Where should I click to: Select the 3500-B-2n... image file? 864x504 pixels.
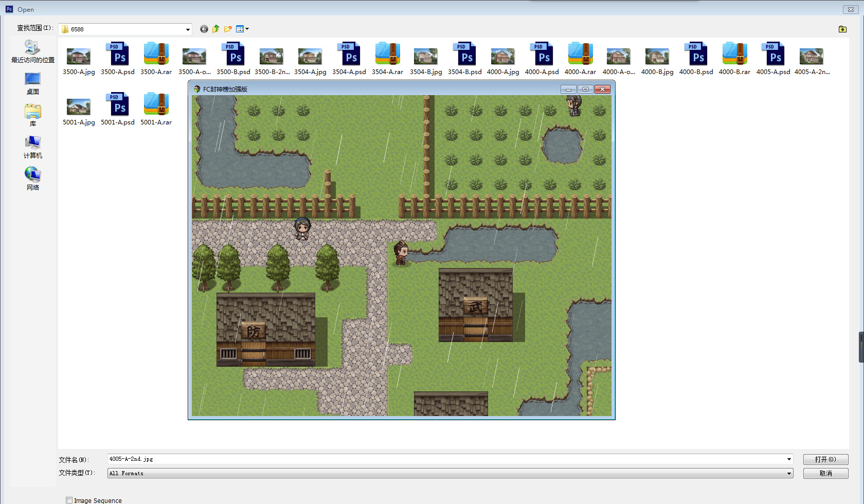point(272,56)
